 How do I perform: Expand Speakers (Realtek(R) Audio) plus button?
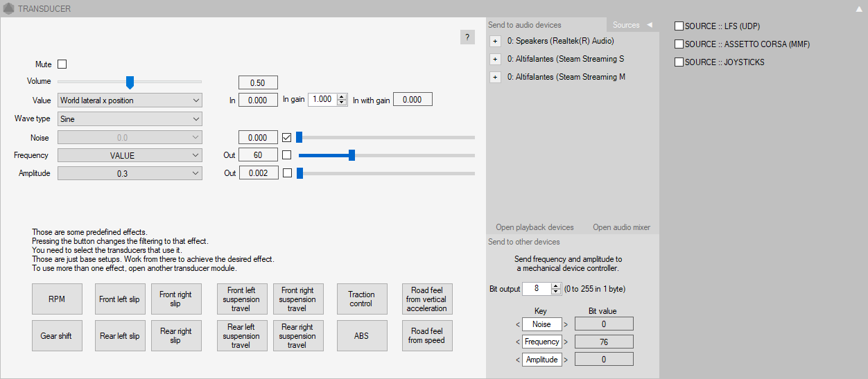(x=495, y=41)
